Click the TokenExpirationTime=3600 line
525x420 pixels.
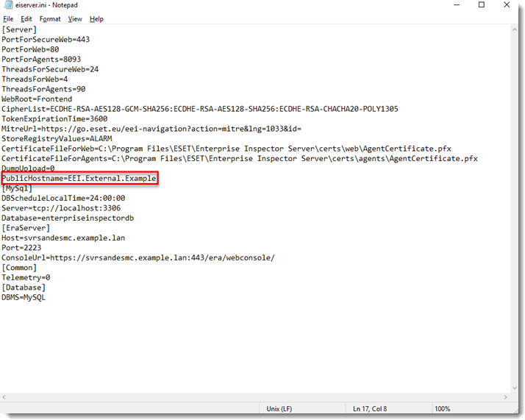[x=54, y=119]
